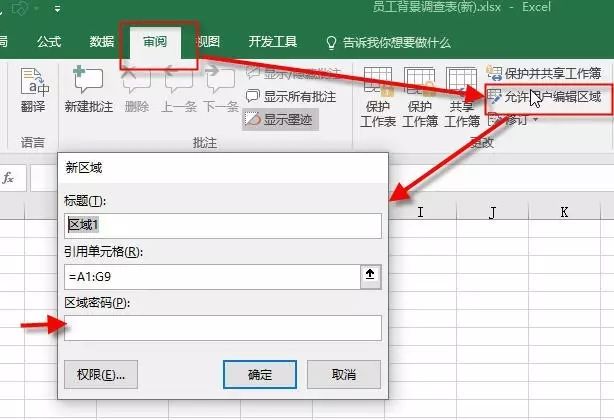The height and width of the screenshot is (420, 614).
Task: Open the Developer tab
Action: pos(273,41)
